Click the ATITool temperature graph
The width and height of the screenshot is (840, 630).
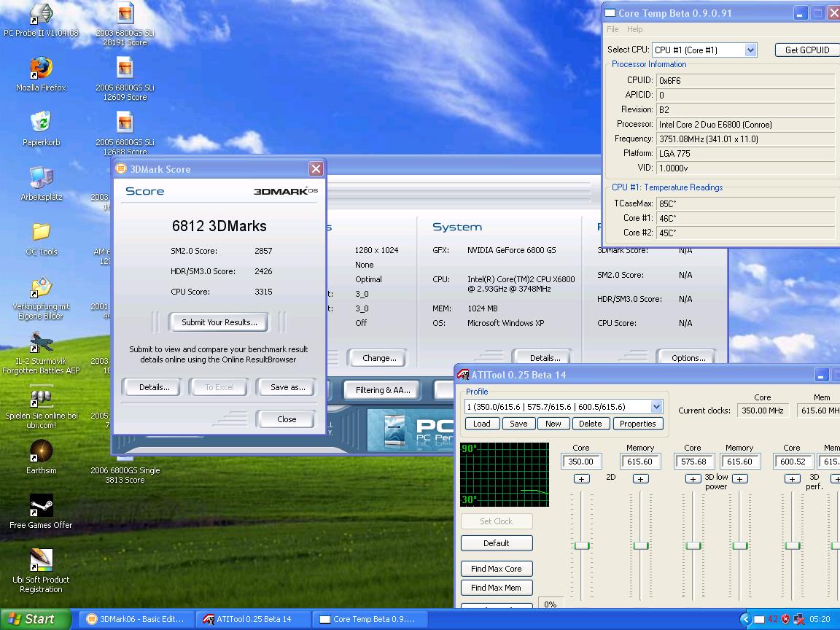(505, 474)
